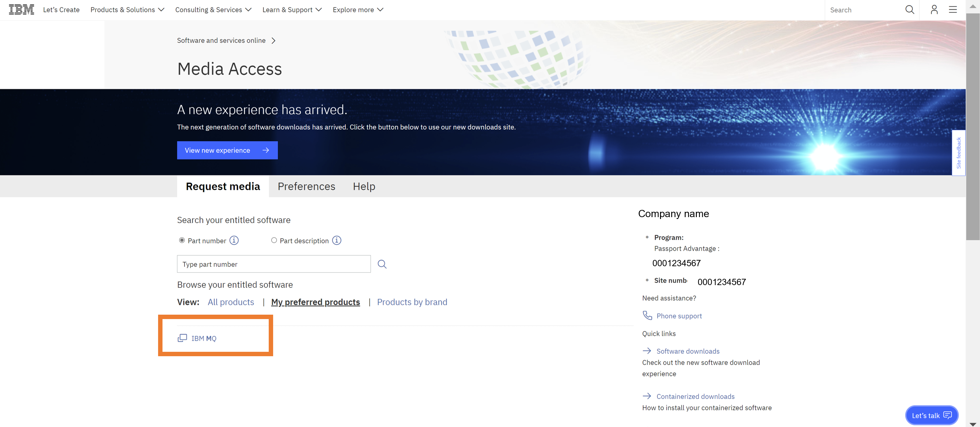Click the View new experience button
This screenshot has width=980, height=427.
[228, 150]
